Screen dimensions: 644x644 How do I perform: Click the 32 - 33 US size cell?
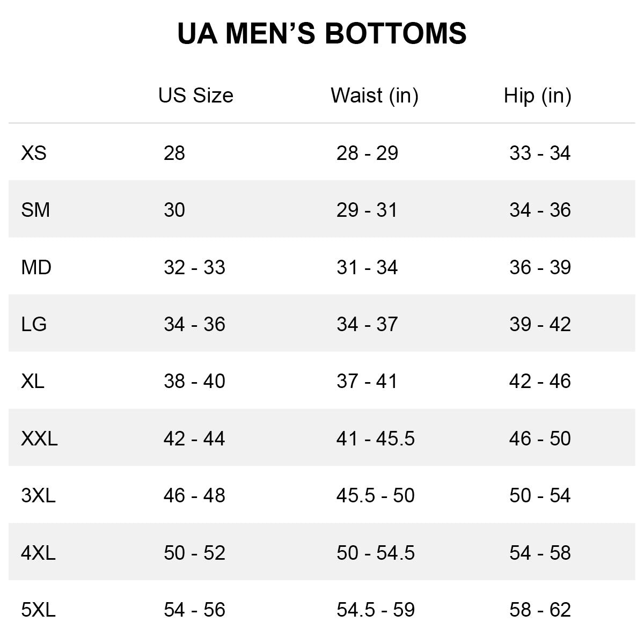pos(194,267)
